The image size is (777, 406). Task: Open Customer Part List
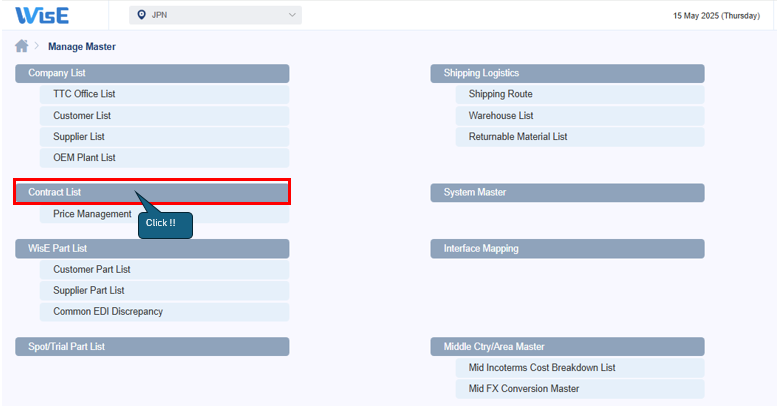coord(165,270)
